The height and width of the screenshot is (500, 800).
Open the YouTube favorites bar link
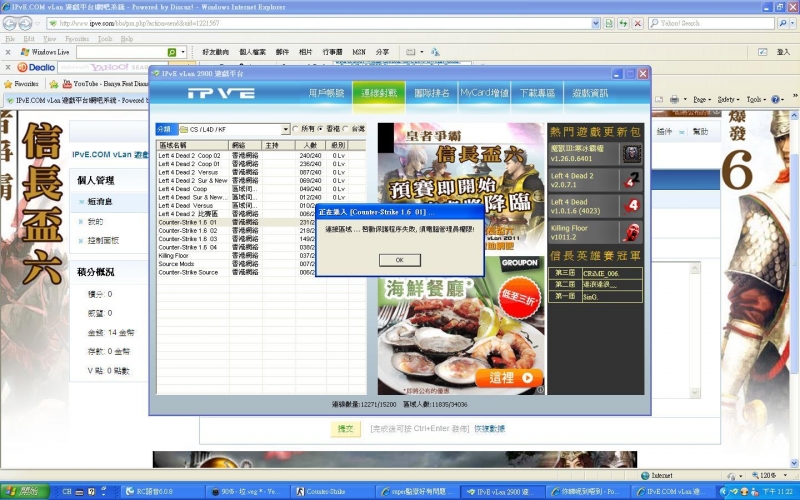click(105, 84)
